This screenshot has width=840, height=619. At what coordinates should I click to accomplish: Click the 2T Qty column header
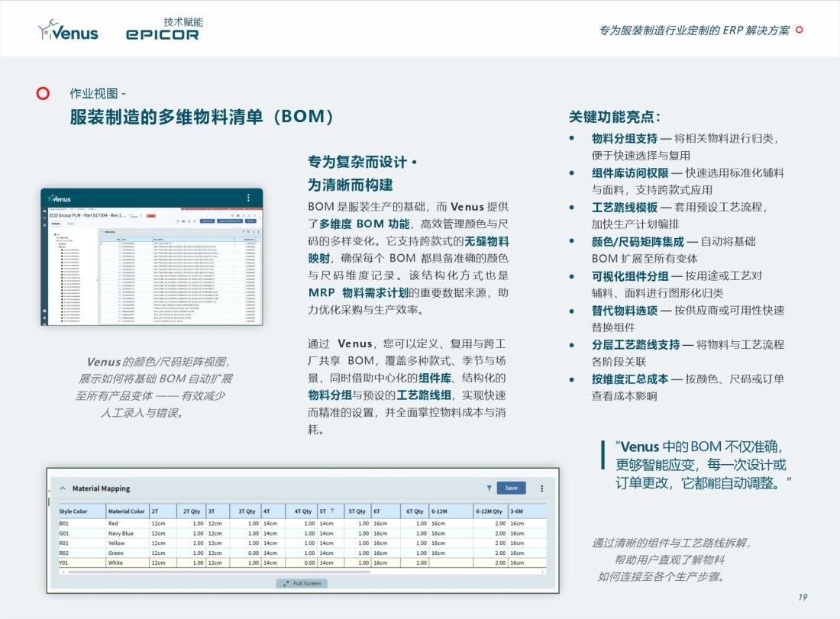192,511
